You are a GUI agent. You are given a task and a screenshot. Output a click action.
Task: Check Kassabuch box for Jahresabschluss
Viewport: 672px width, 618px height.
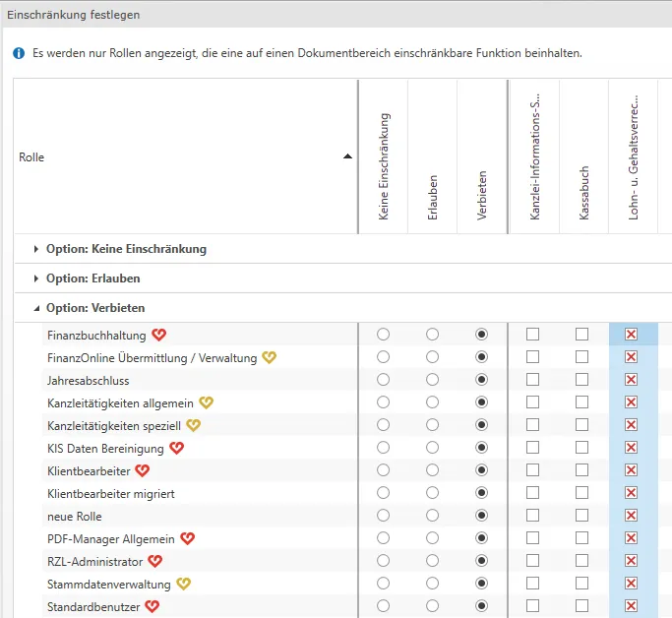(x=582, y=380)
